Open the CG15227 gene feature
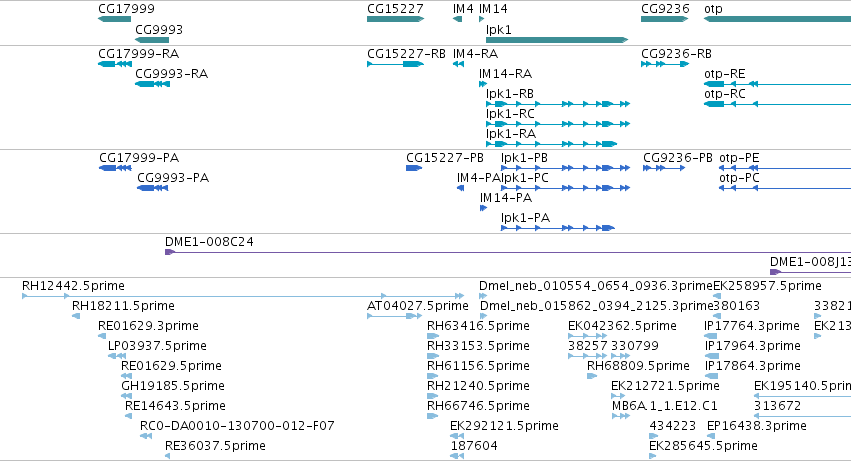The image size is (851, 461). [x=395, y=19]
